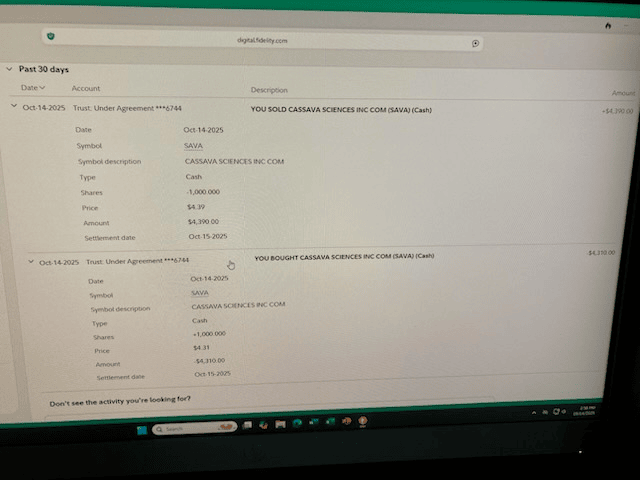Viewport: 640px width, 480px height.
Task: Click the SAVA symbol link in sold transaction
Action: tap(193, 146)
